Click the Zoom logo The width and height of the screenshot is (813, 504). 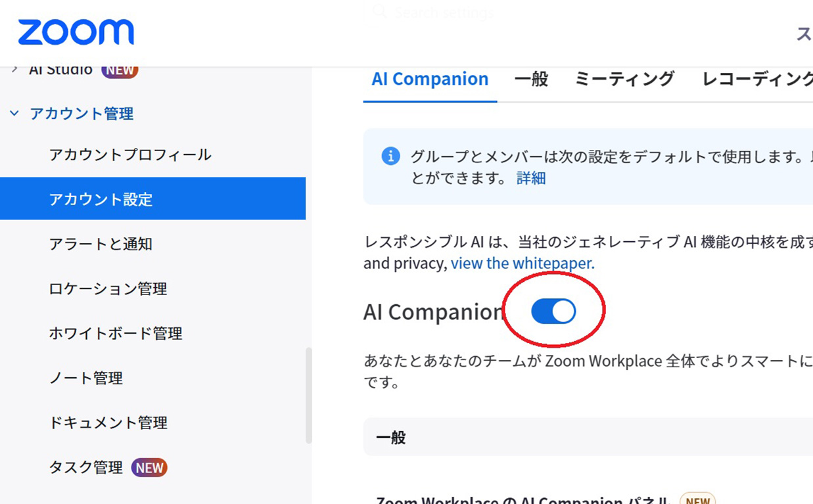[x=76, y=32]
